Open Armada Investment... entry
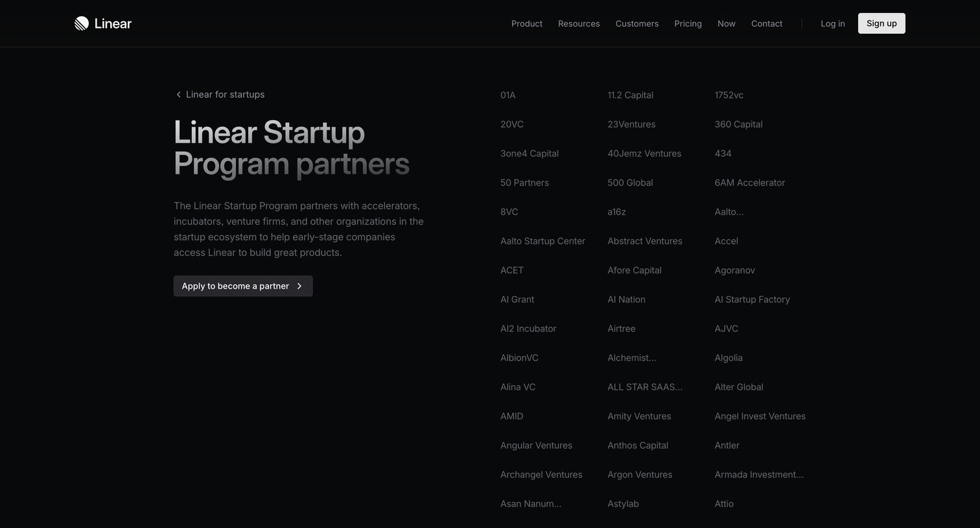This screenshot has width=980, height=528. 759,475
